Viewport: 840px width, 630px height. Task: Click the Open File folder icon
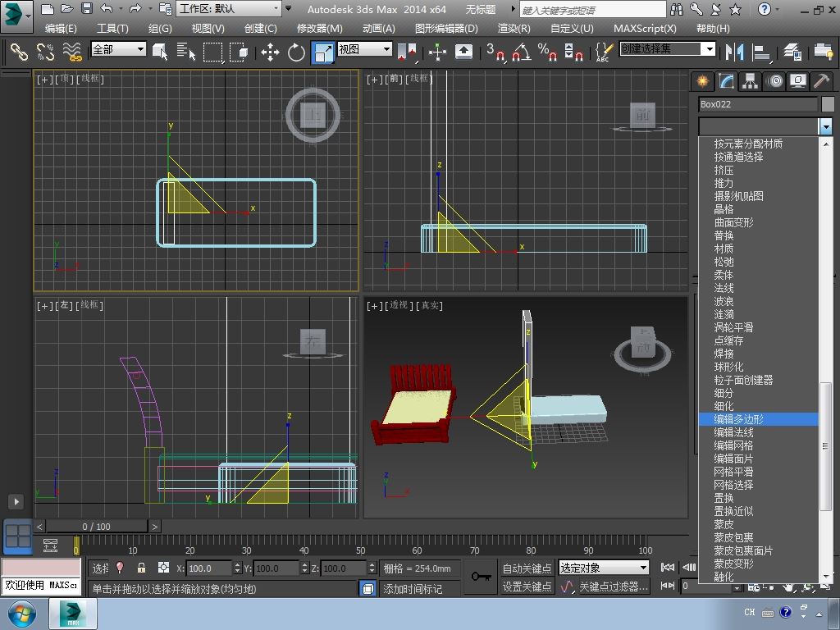67,9
